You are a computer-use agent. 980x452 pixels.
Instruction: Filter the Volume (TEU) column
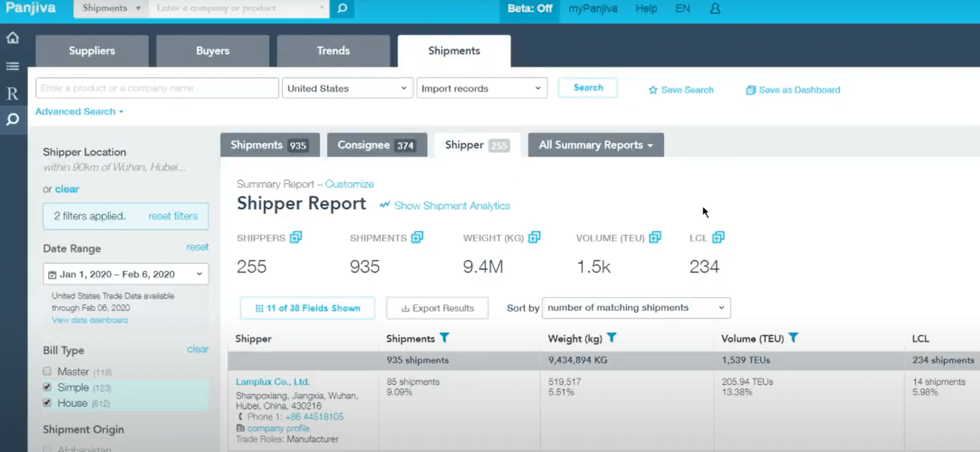(x=794, y=338)
